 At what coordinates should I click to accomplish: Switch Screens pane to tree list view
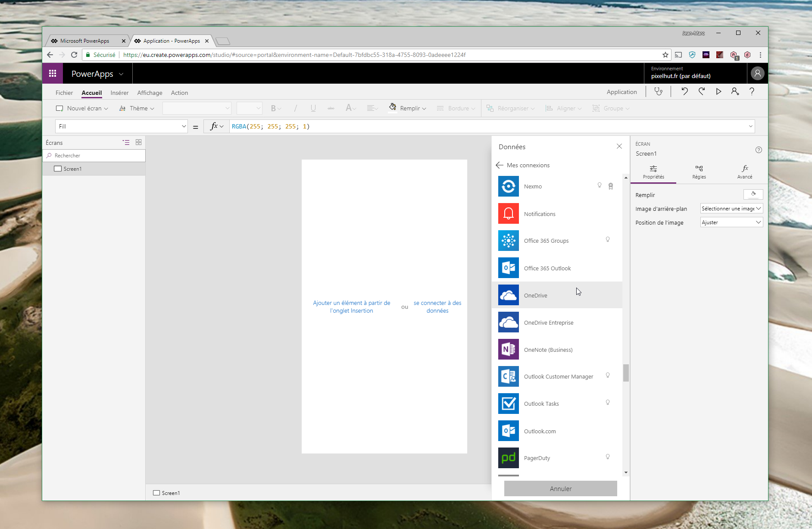pyautogui.click(x=126, y=142)
